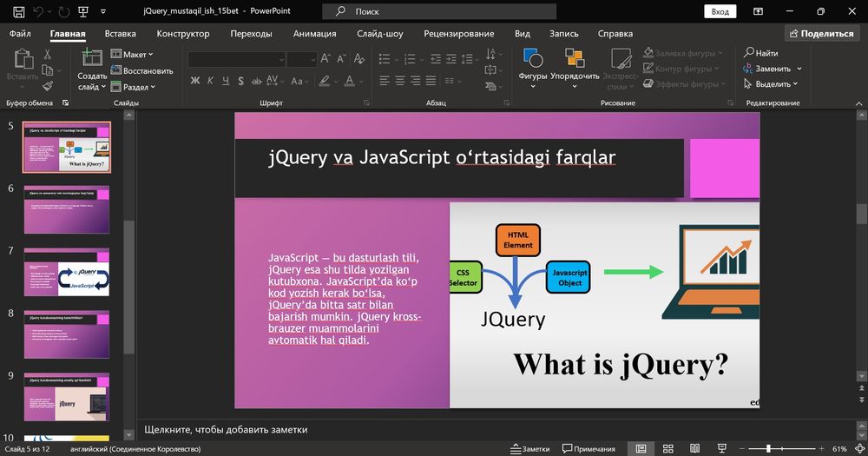The height and width of the screenshot is (456, 868).
Task: Click the Фигуры shapes icon
Action: 533,58
